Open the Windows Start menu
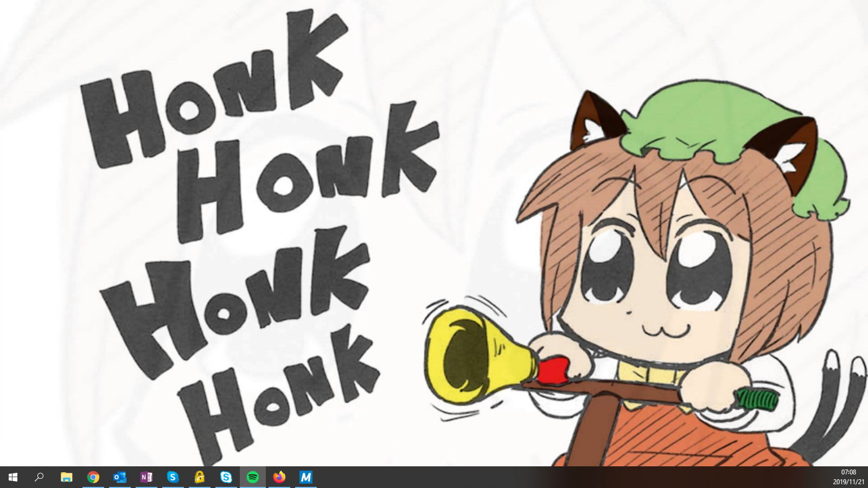This screenshot has height=488, width=868. tap(13, 477)
